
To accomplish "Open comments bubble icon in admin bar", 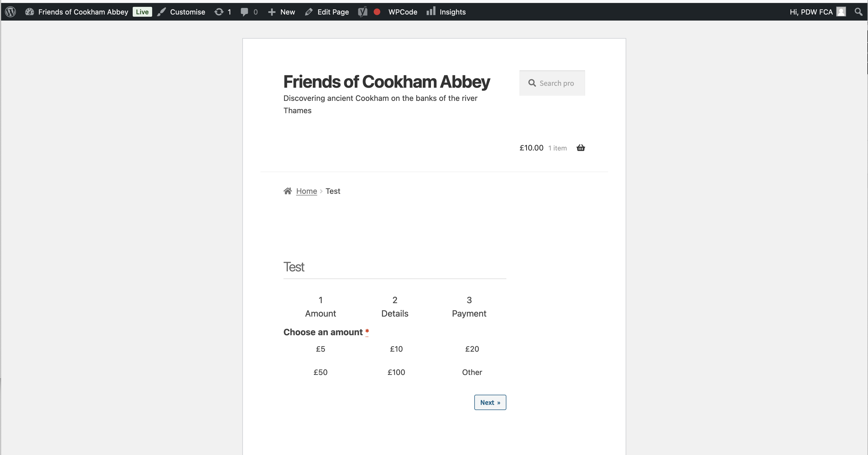I will point(245,12).
